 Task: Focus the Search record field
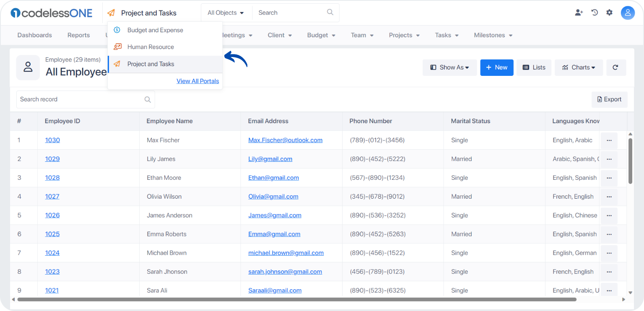86,99
